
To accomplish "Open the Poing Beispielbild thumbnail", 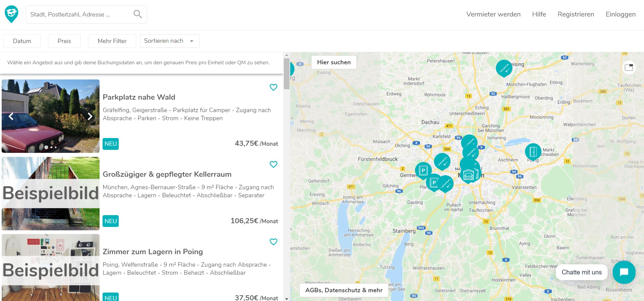I will click(x=50, y=268).
